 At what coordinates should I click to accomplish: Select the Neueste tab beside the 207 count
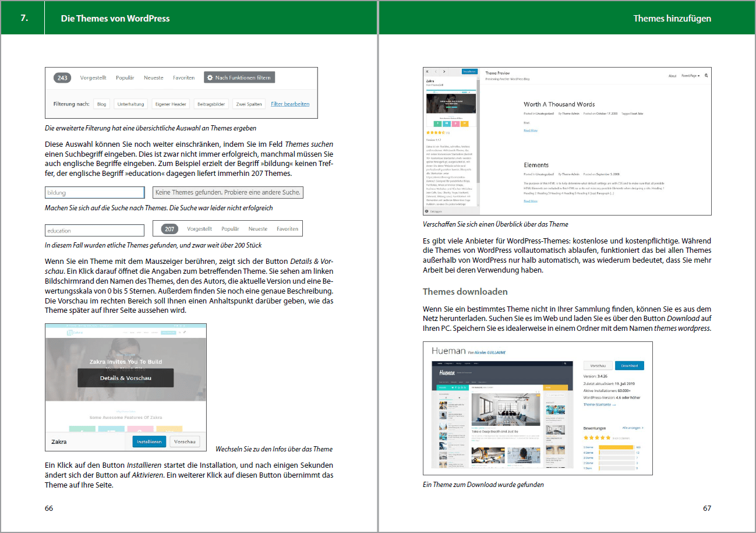[x=258, y=229]
